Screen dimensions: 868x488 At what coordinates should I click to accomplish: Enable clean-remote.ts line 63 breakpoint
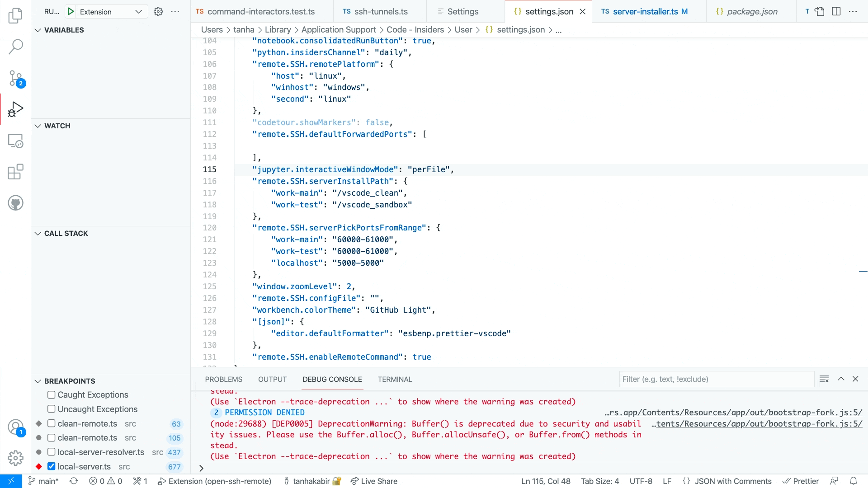[x=52, y=424]
